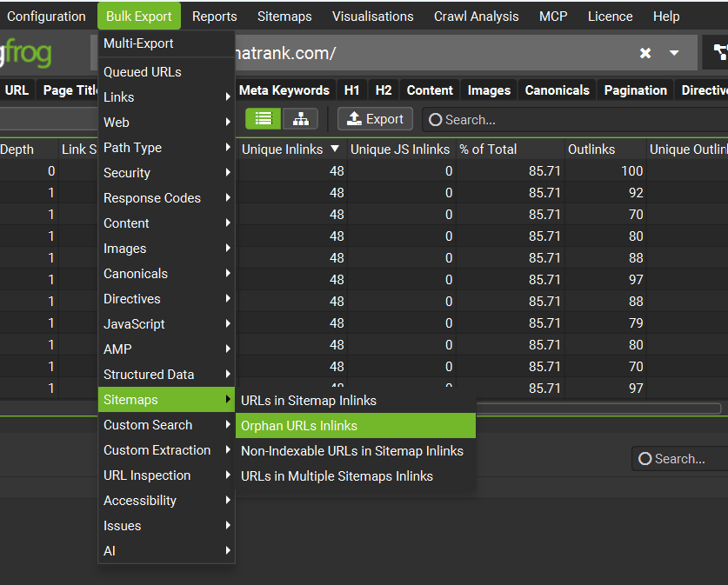Sort by Outlinks column header
The image size is (728, 585).
[605, 149]
